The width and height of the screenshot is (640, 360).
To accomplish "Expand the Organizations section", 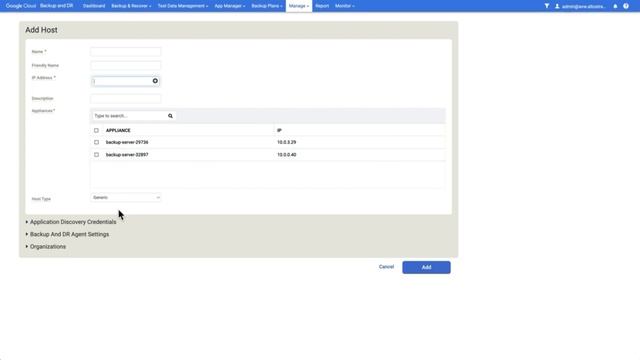I will pos(46,247).
